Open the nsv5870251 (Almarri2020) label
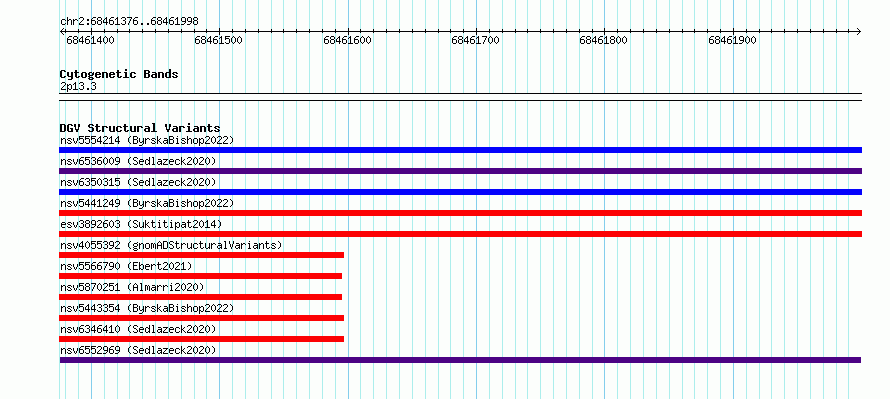Screen dimensions: 890x399 pos(132,287)
